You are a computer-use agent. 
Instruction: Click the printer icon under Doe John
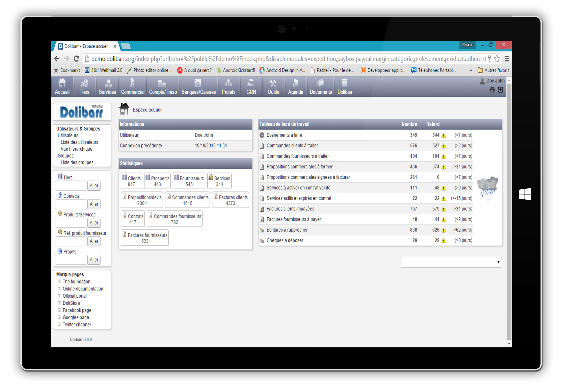(x=492, y=90)
